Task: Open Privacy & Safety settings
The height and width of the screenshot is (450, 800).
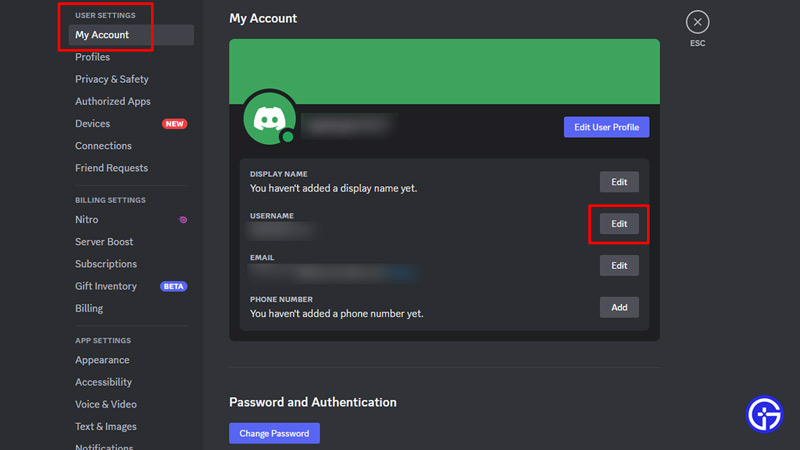Action: (x=112, y=79)
